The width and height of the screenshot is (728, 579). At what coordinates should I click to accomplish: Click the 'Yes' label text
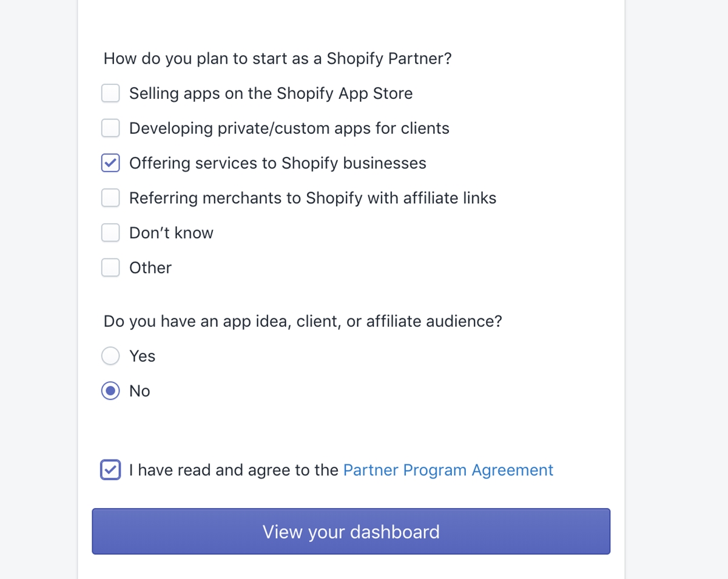pyautogui.click(x=143, y=356)
